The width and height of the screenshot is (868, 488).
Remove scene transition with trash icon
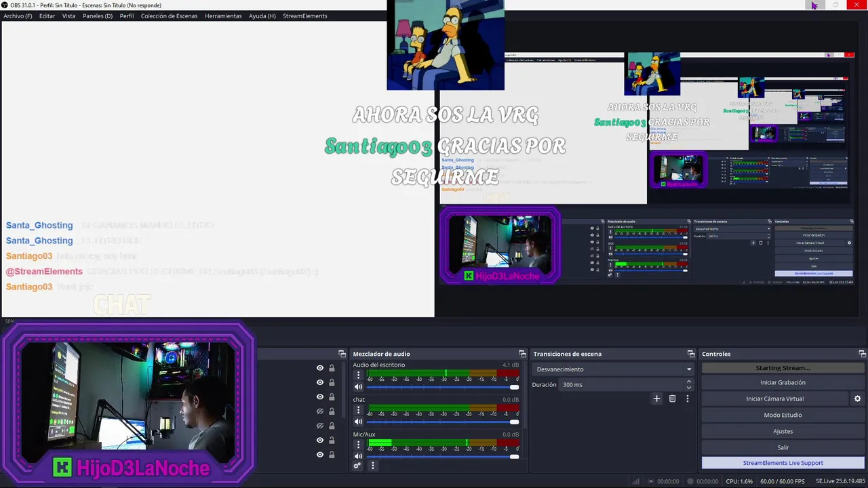click(x=672, y=399)
